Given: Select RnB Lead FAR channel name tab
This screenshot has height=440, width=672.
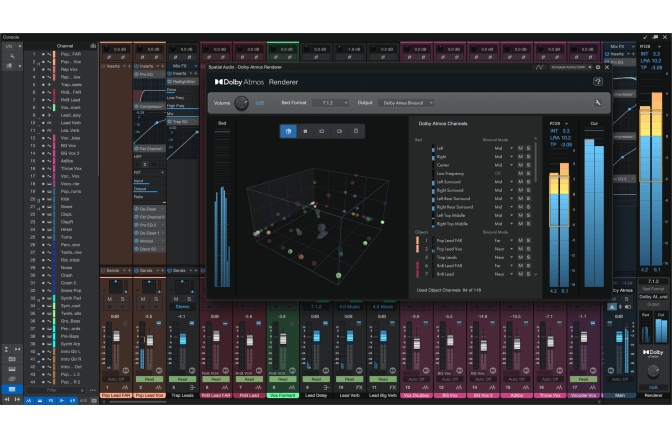Looking at the screenshot, I should (x=216, y=395).
